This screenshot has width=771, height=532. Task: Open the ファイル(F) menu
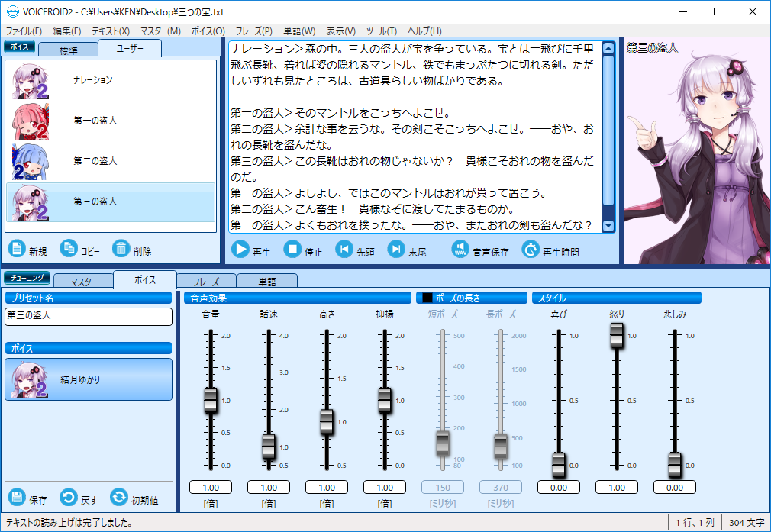pos(24,31)
